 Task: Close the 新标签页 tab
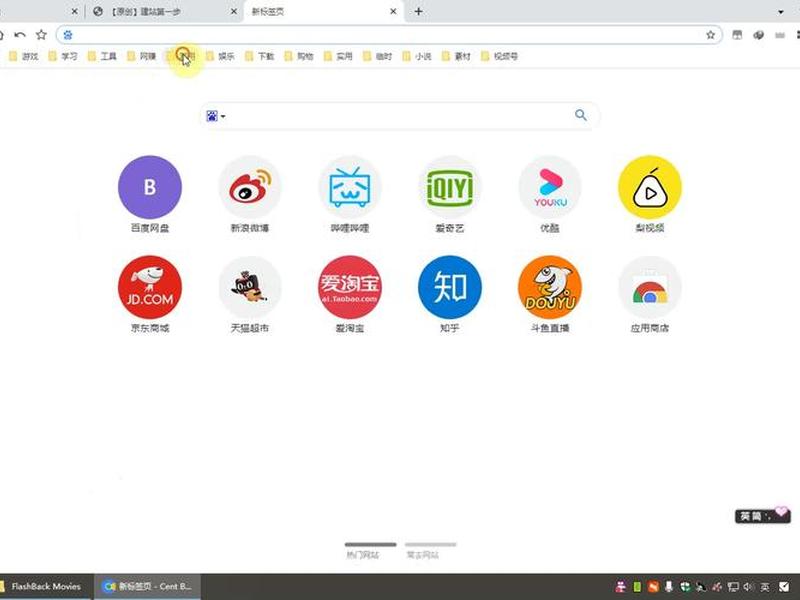pyautogui.click(x=393, y=11)
